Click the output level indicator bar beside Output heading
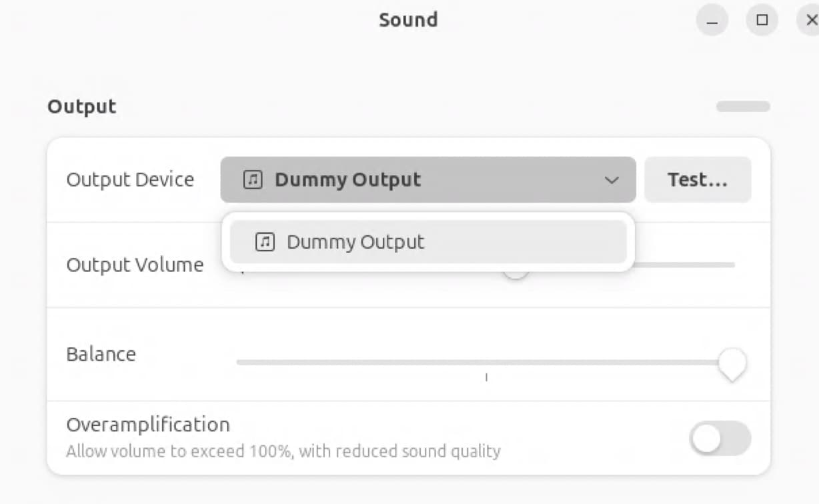This screenshot has height=504, width=819. pos(743,107)
